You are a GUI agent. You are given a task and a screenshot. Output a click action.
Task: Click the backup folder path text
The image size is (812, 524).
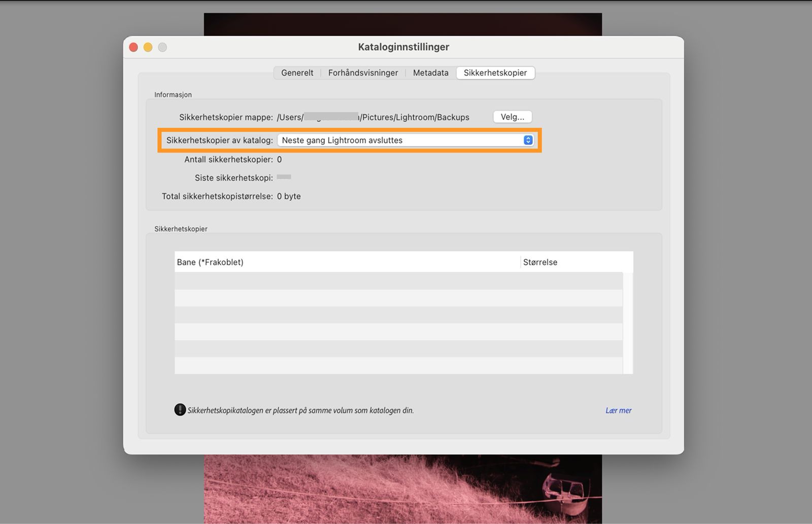[373, 117]
